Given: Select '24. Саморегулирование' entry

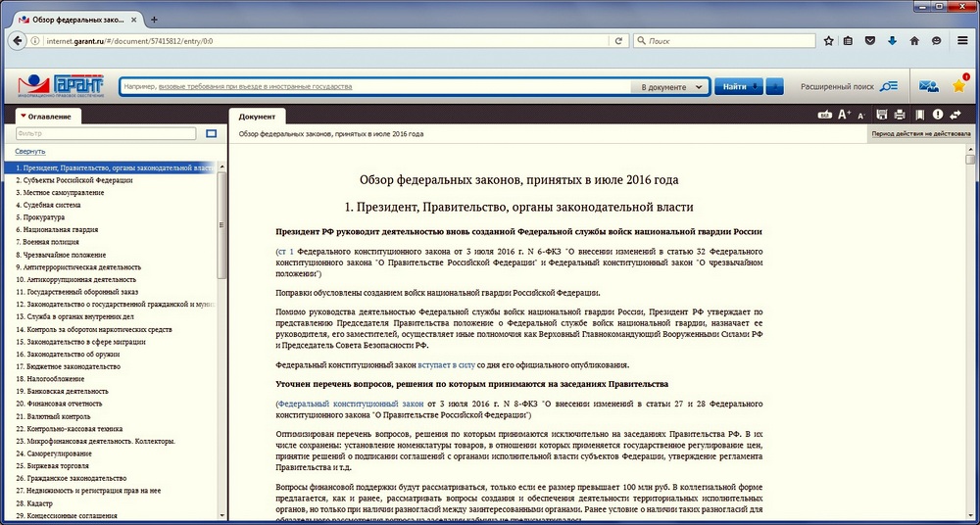Looking at the screenshot, I should coord(53,453).
